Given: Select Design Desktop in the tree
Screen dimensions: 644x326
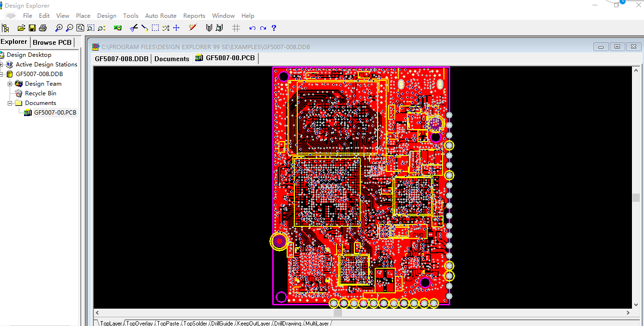Looking at the screenshot, I should tap(29, 55).
